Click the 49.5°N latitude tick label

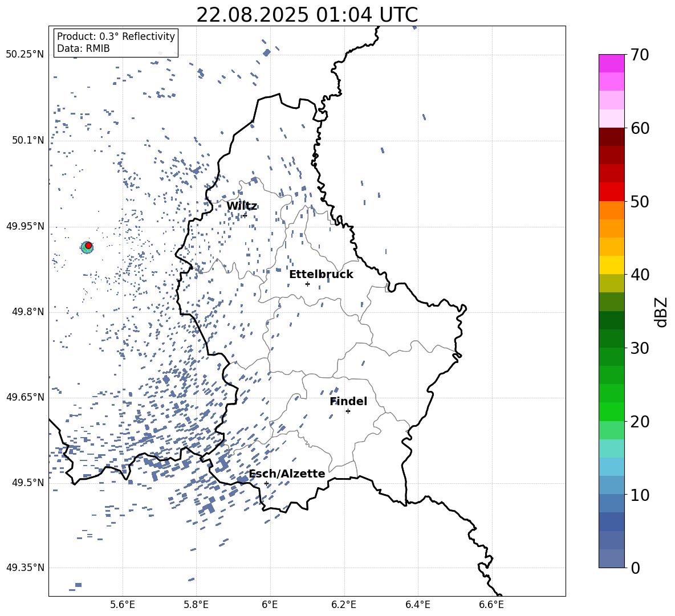28,483
